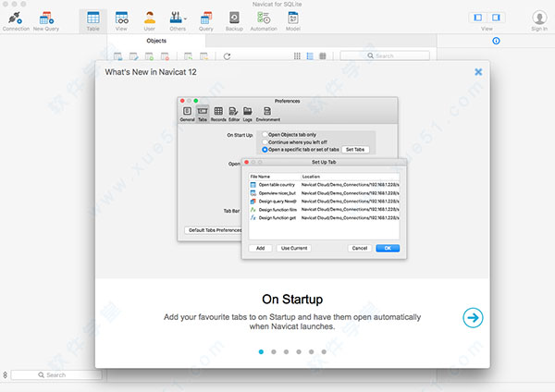Click Default Tabs Preferences button
Screen dimensions: 555x392
[x=215, y=230]
